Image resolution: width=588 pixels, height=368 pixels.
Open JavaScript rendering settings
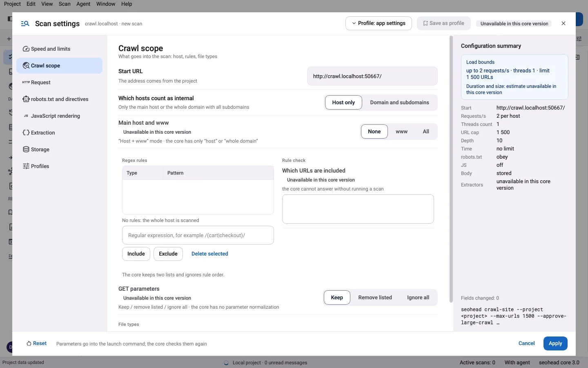pyautogui.click(x=59, y=116)
